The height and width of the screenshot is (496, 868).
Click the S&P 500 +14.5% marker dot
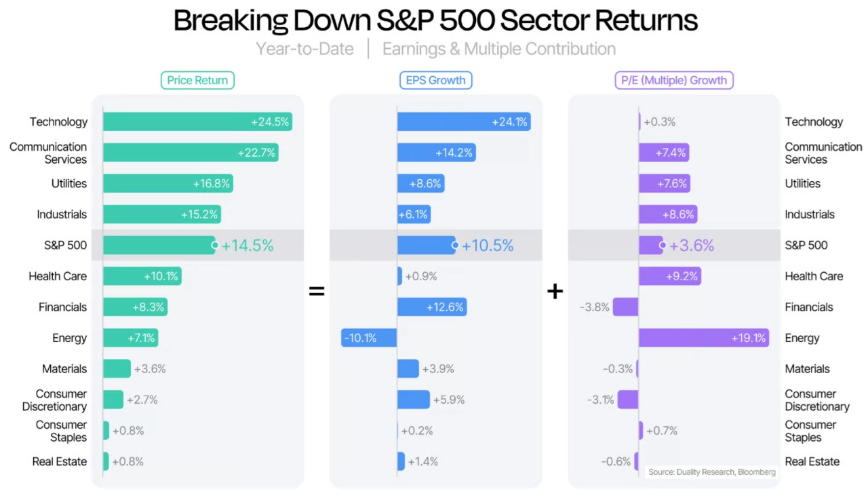(214, 245)
